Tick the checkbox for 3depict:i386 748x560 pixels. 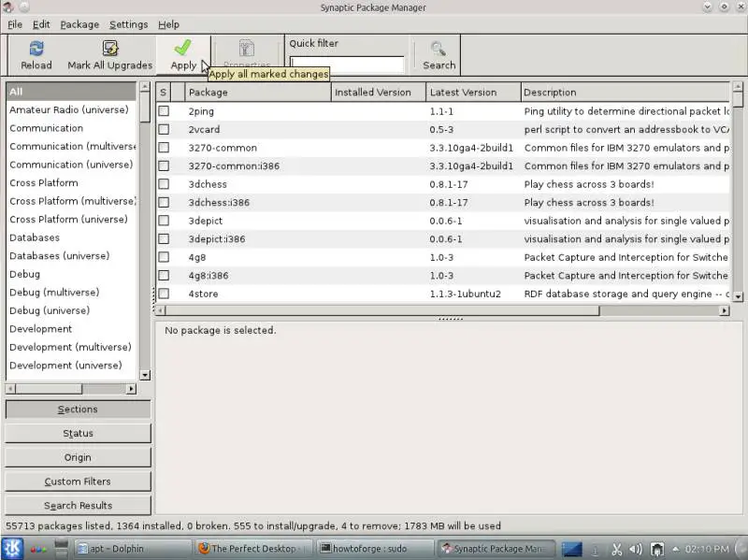(164, 239)
